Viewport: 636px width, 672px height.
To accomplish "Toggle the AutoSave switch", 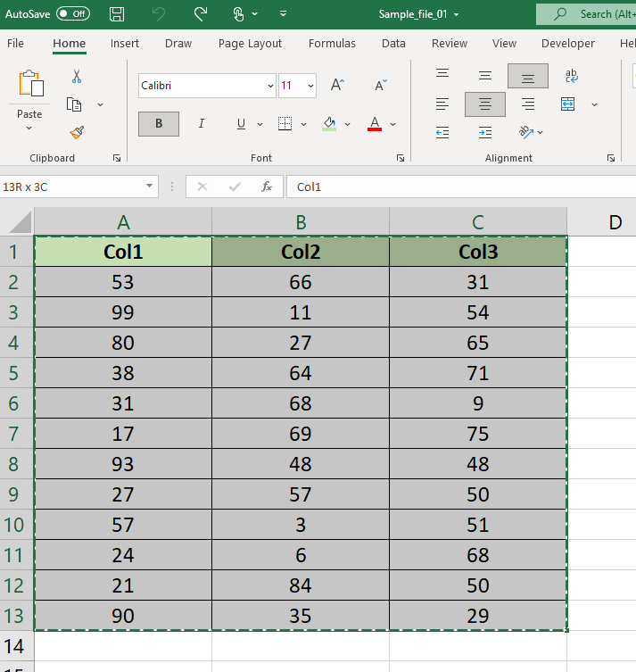I will click(73, 13).
